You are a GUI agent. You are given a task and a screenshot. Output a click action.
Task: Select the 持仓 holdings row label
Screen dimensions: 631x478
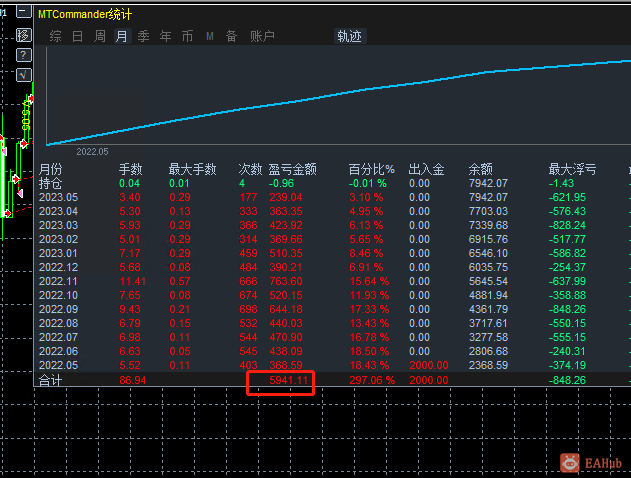point(50,183)
